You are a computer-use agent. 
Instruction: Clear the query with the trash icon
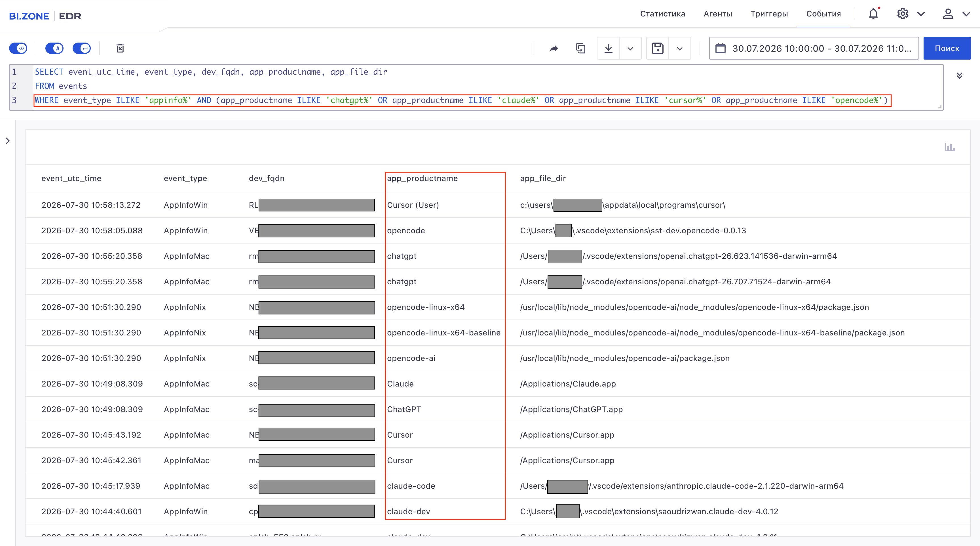tap(120, 48)
